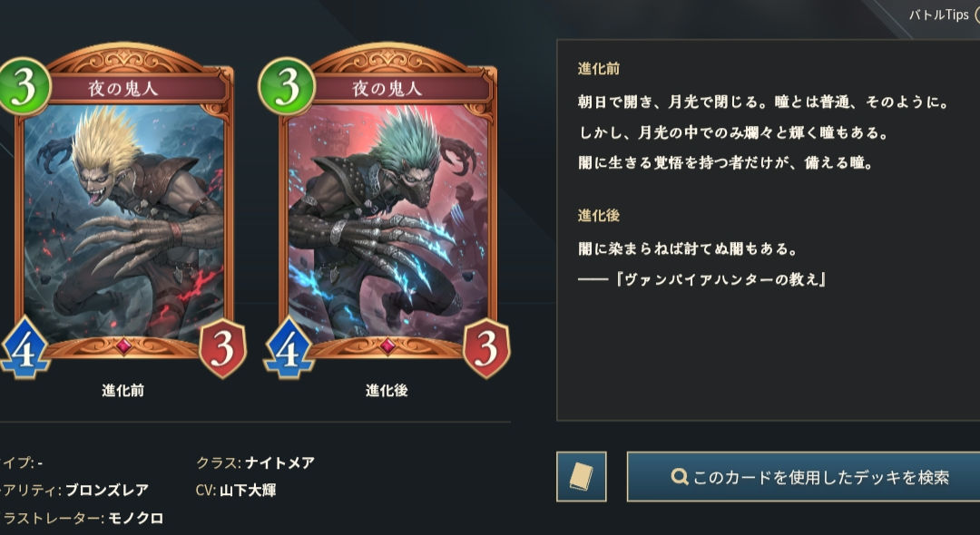Viewport: 980px width, 535px height.
Task: Click red defense 3 icon on unevolved card
Action: (x=222, y=348)
